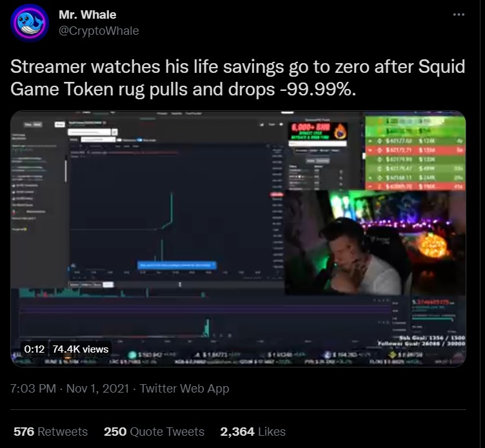The width and height of the screenshot is (485, 448).
Task: Select the red trade row in trades list
Action: pos(415,150)
